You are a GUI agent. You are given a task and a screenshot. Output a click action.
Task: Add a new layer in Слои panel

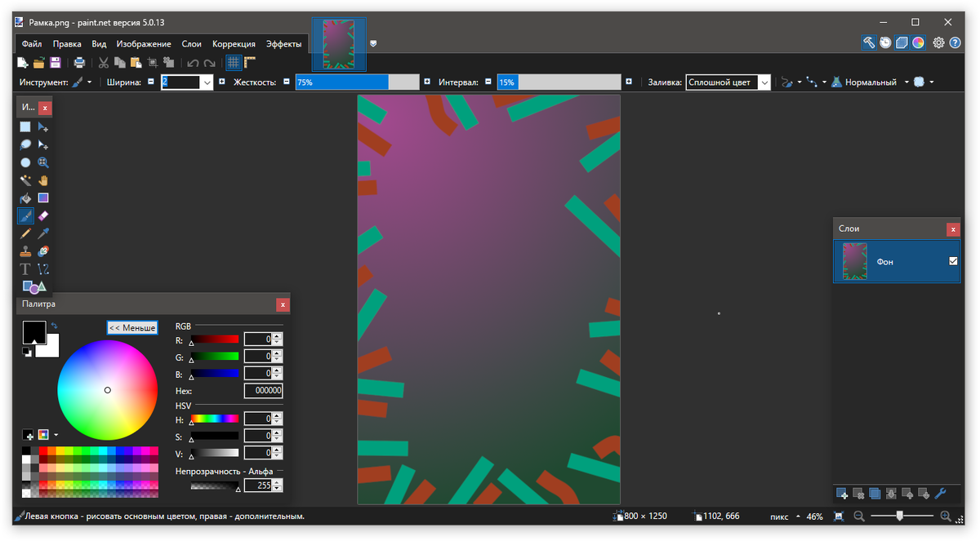pos(842,493)
